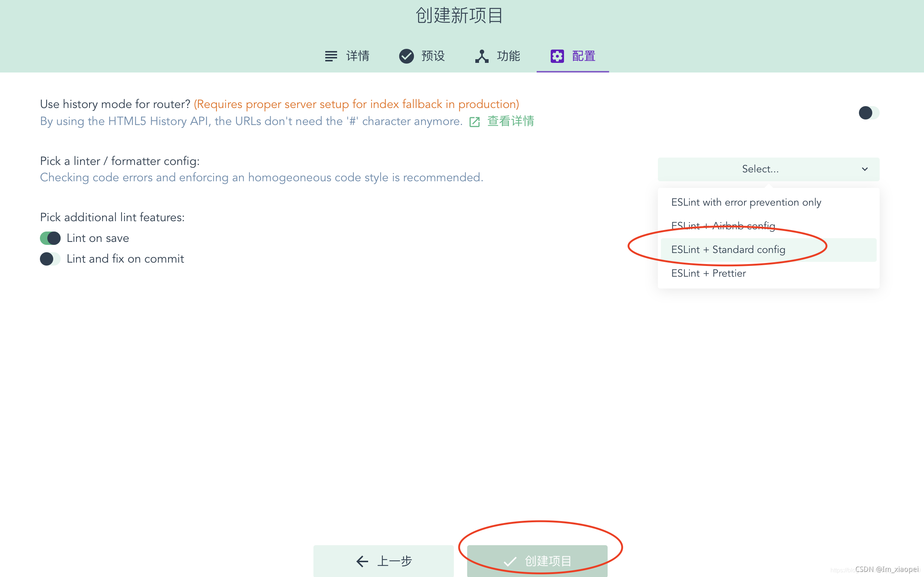Screen dimensions: 924x577
Task: Click the details list icon in tabs
Action: (x=331, y=56)
